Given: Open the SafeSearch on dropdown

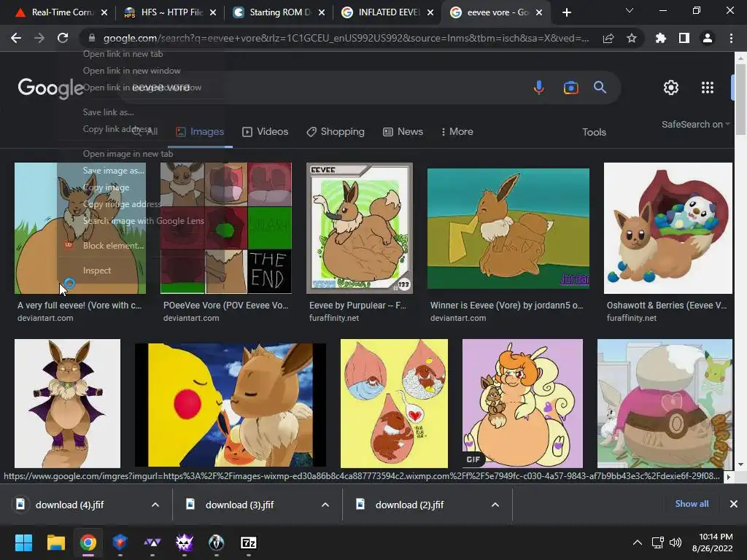Looking at the screenshot, I should [x=695, y=124].
